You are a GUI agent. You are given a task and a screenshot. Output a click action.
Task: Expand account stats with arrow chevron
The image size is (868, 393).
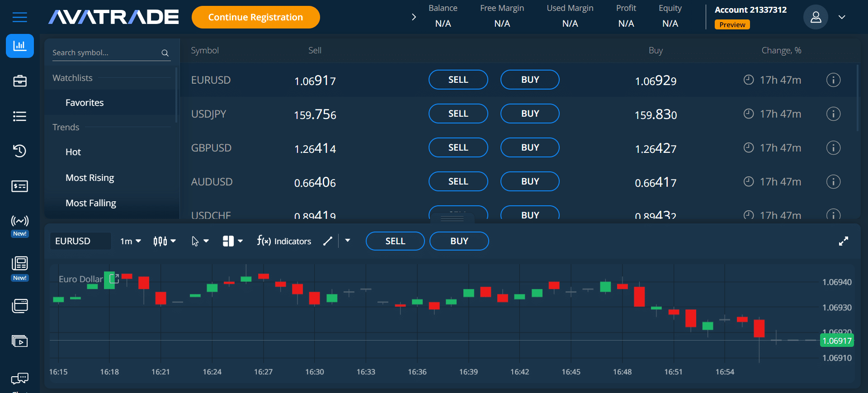coord(414,17)
